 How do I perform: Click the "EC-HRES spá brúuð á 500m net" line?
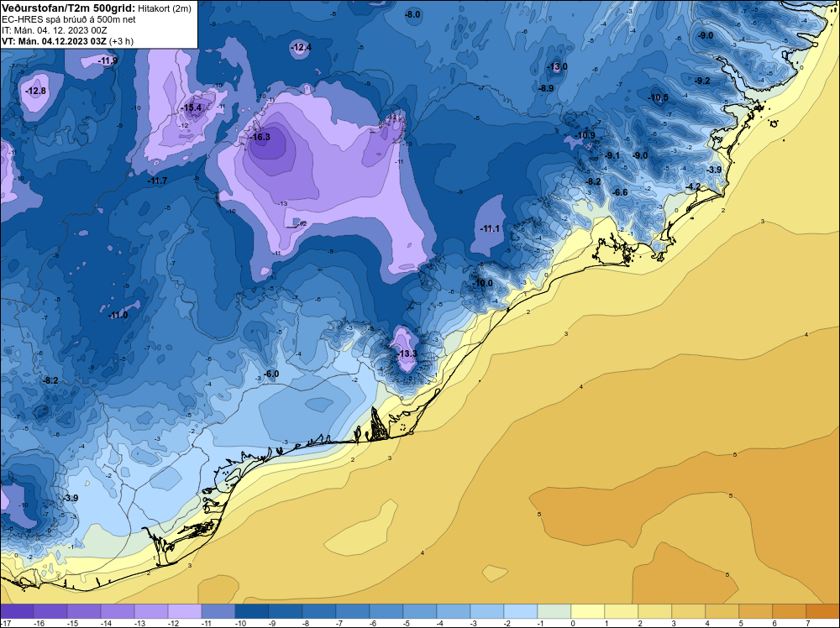69,19
